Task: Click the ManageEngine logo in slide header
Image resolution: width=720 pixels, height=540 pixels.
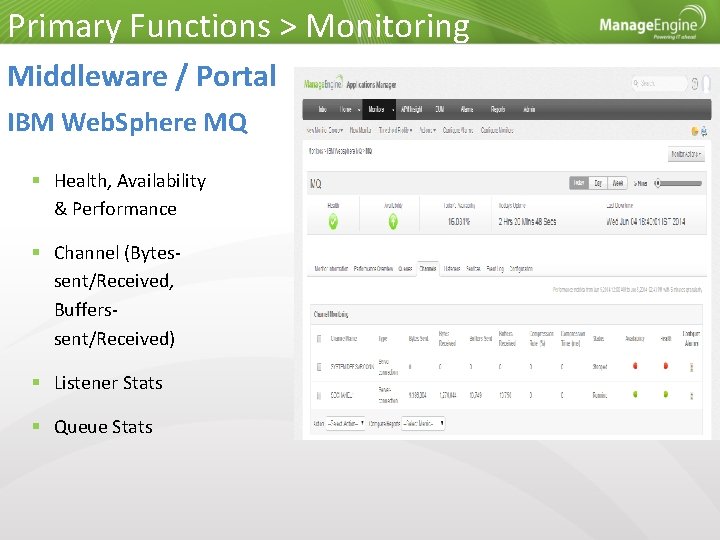Action: [652, 24]
